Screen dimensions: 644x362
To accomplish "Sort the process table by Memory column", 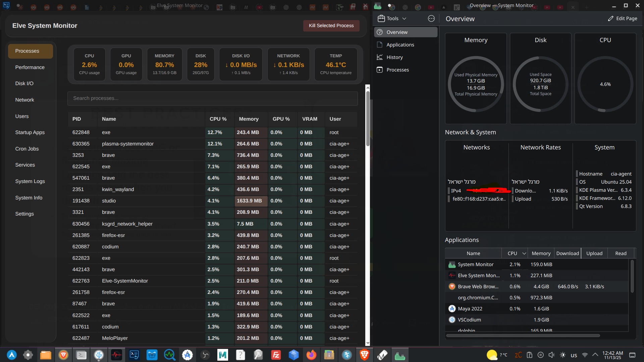I will coord(249,119).
